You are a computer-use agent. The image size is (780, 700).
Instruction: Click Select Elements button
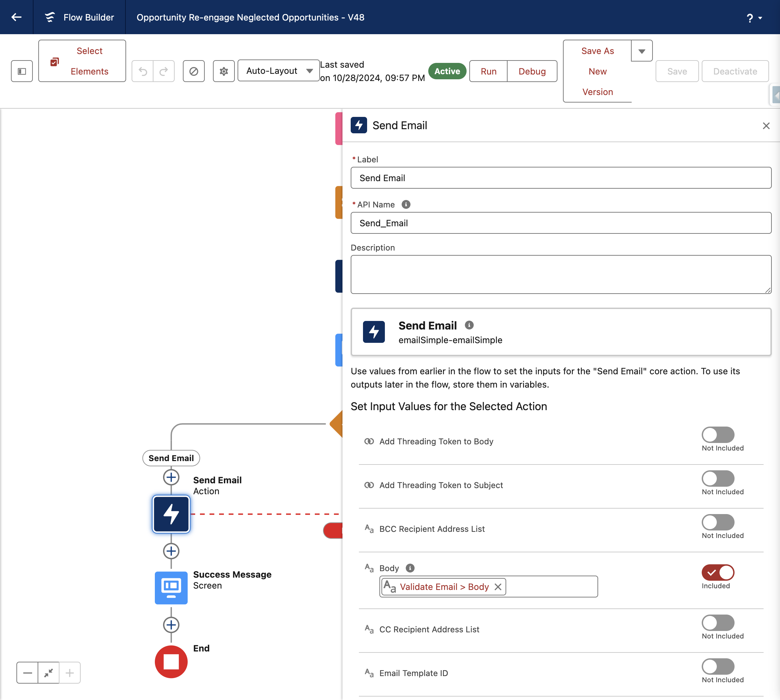click(x=82, y=61)
